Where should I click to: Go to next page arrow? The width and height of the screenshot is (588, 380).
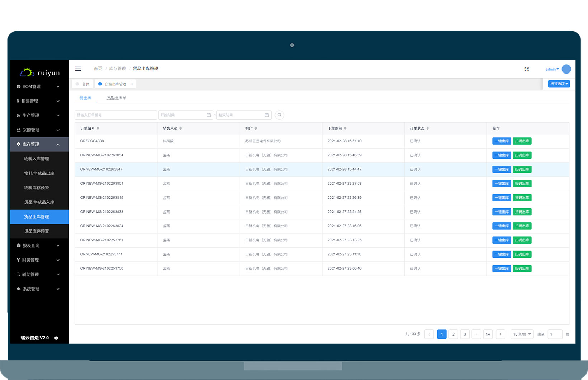pyautogui.click(x=500, y=334)
